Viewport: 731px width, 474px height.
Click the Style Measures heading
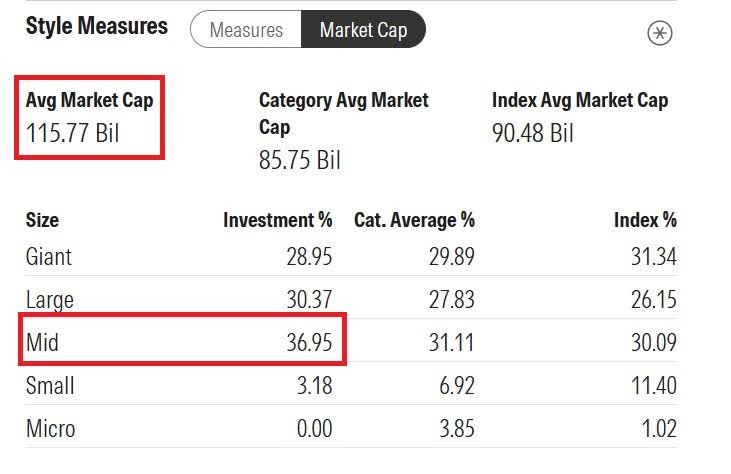click(96, 26)
